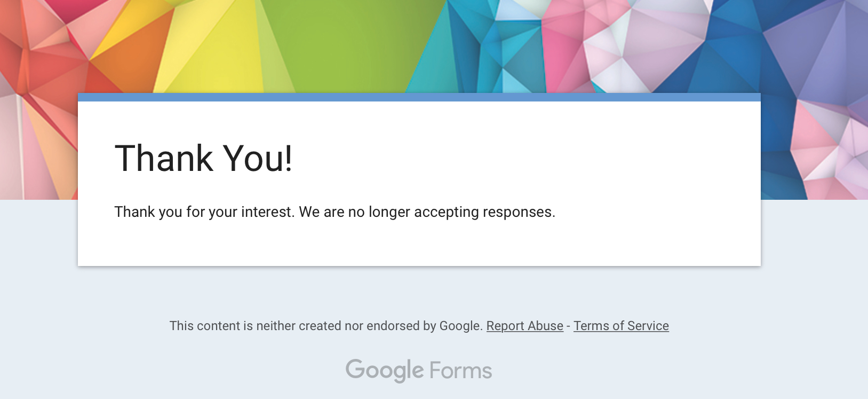Screen dimensions: 868x399
Task: Click the word responses in the message
Action: pyautogui.click(x=519, y=212)
